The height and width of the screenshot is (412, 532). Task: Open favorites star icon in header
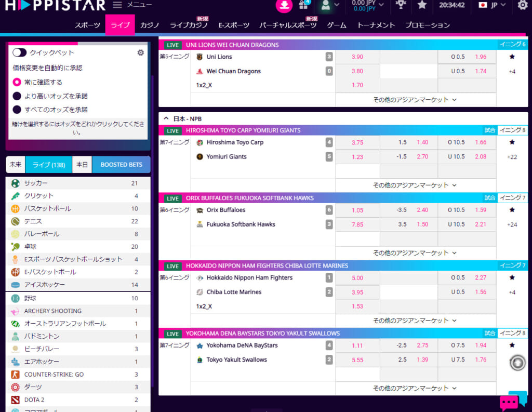tap(422, 5)
